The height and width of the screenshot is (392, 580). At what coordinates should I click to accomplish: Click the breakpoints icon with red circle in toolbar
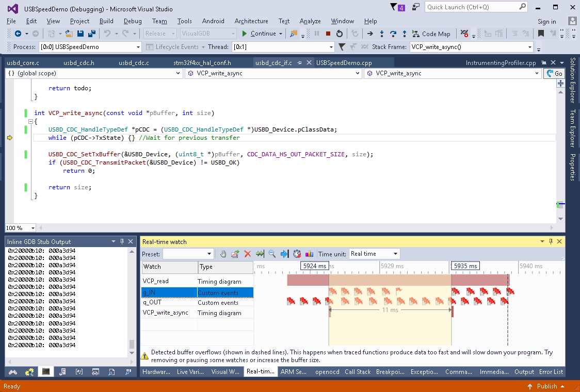pyautogui.click(x=464, y=34)
